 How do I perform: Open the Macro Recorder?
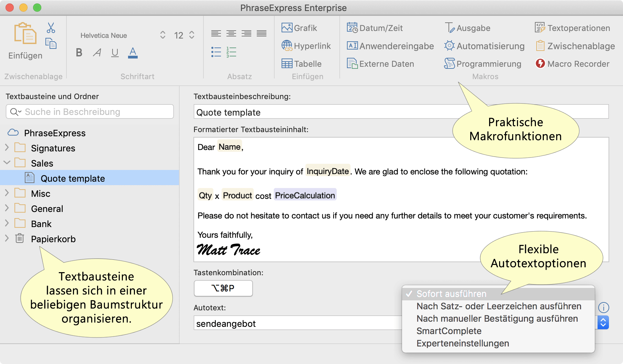(x=572, y=64)
